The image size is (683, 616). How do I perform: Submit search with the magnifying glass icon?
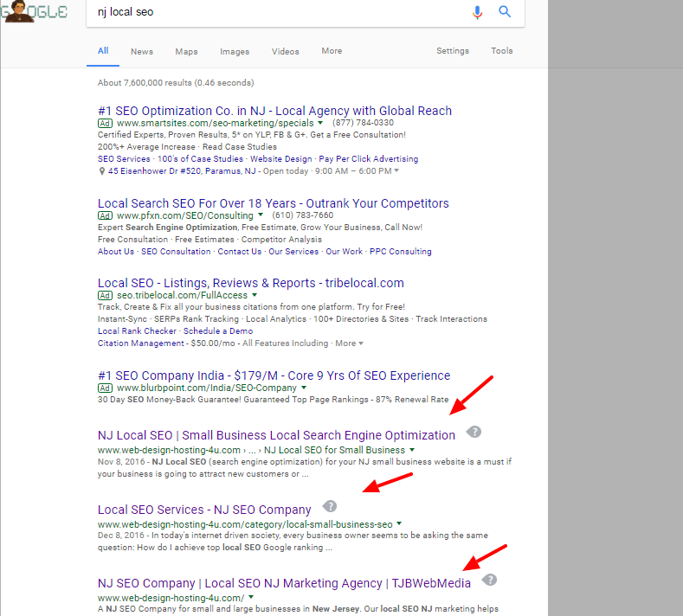[x=505, y=12]
